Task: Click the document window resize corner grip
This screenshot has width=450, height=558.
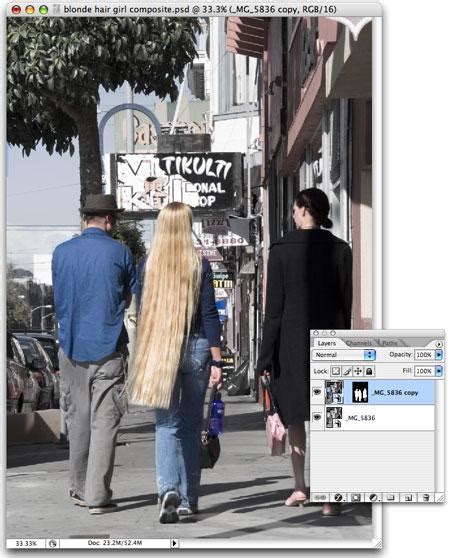Action: (x=377, y=544)
